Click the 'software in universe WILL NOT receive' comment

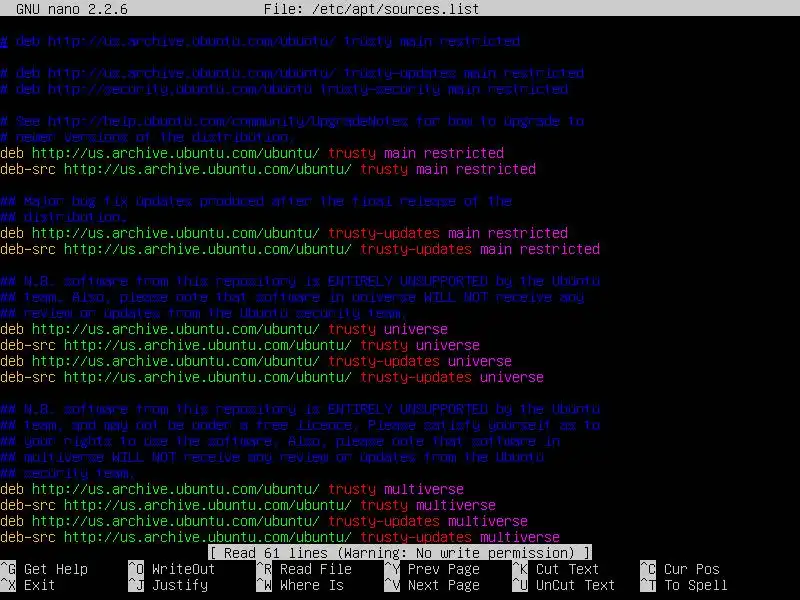pos(292,297)
